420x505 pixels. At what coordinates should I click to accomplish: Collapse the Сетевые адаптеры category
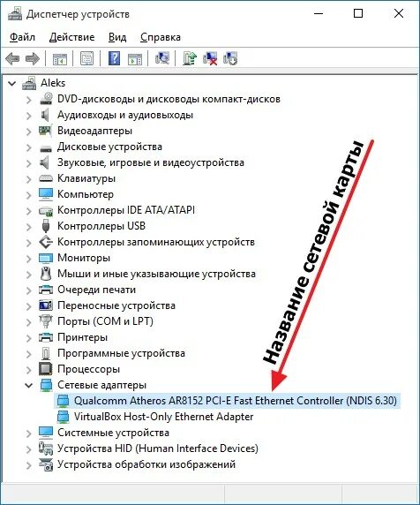29,385
